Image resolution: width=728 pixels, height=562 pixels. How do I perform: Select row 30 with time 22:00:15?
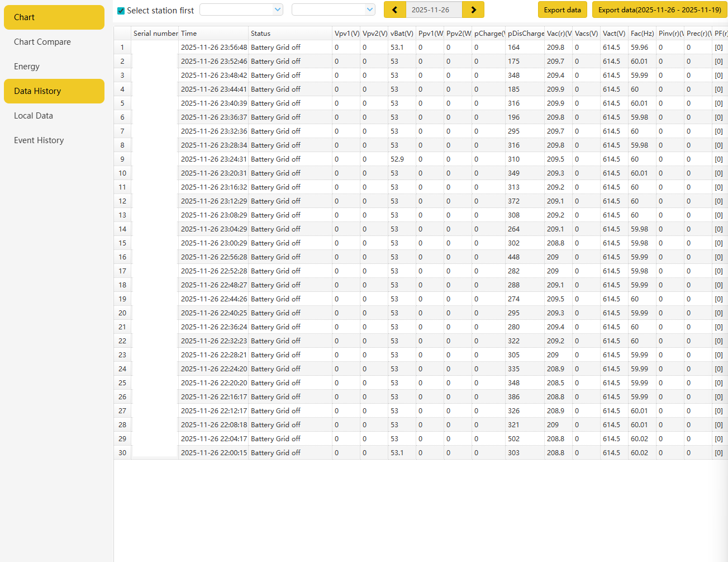pyautogui.click(x=214, y=453)
